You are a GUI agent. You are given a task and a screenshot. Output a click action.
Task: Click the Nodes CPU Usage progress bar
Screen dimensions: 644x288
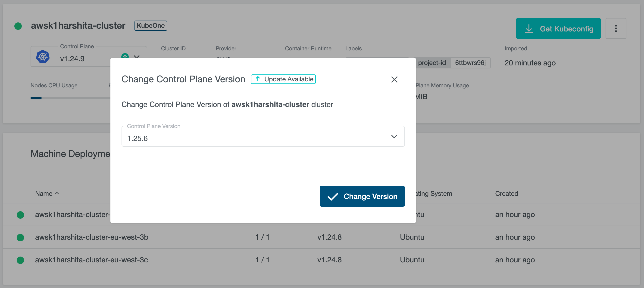coord(70,98)
